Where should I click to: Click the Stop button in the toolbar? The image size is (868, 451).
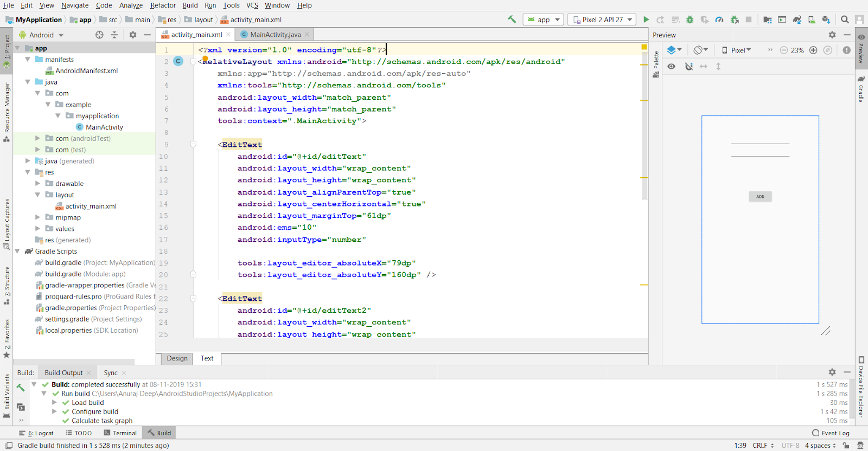point(749,20)
